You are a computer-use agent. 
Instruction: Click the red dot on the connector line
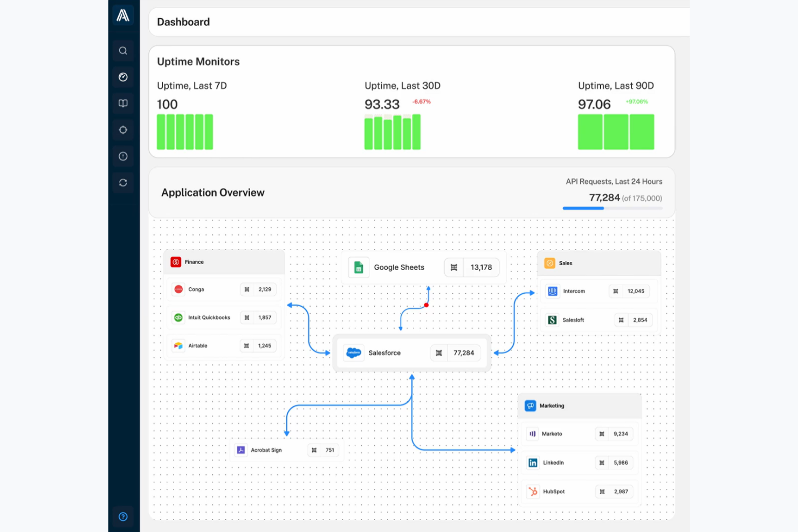(426, 305)
